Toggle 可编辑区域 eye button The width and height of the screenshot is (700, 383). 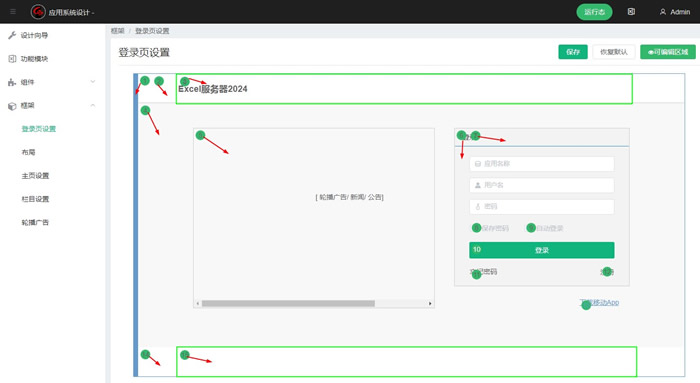[668, 52]
